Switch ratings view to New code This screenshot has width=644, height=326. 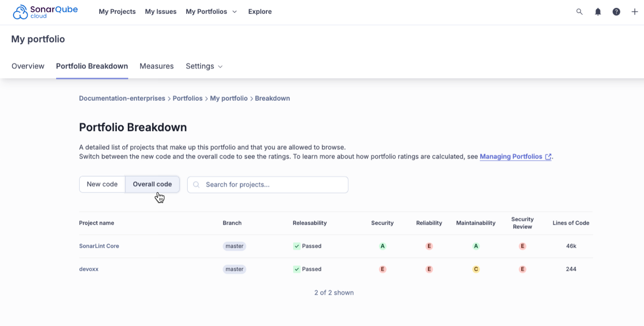coord(102,184)
